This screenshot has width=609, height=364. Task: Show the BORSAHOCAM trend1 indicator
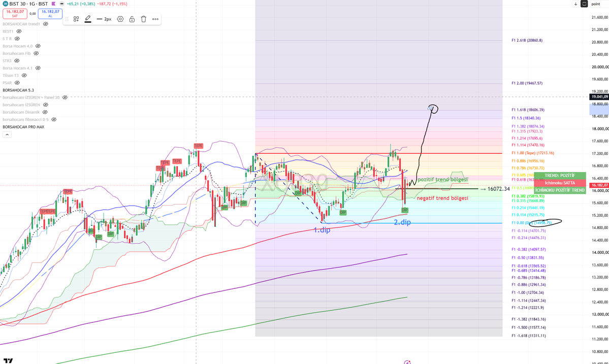click(x=45, y=24)
